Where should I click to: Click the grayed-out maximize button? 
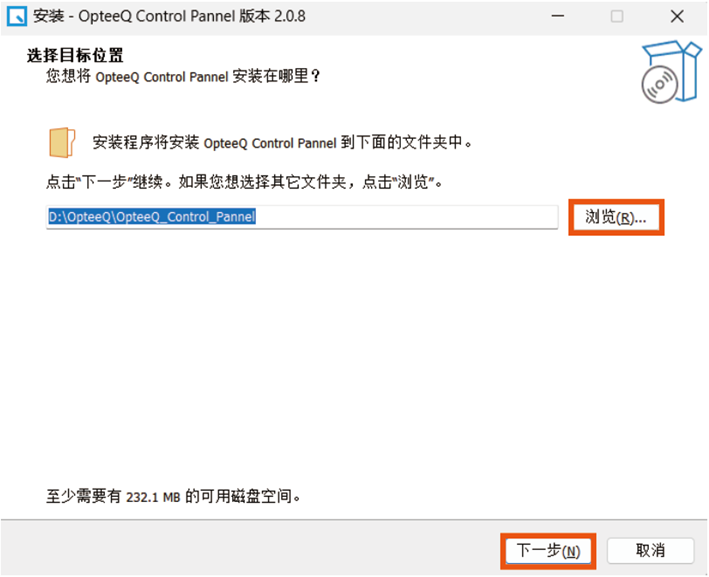point(617,17)
